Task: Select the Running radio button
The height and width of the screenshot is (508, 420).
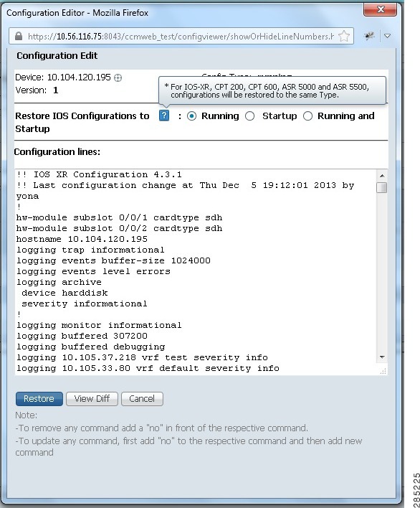Action: coord(191,116)
